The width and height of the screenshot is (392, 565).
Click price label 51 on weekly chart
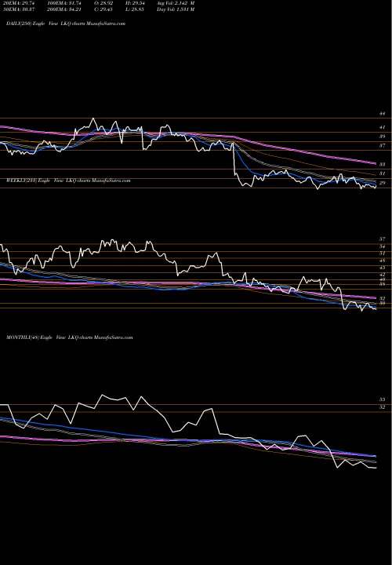[x=383, y=253]
